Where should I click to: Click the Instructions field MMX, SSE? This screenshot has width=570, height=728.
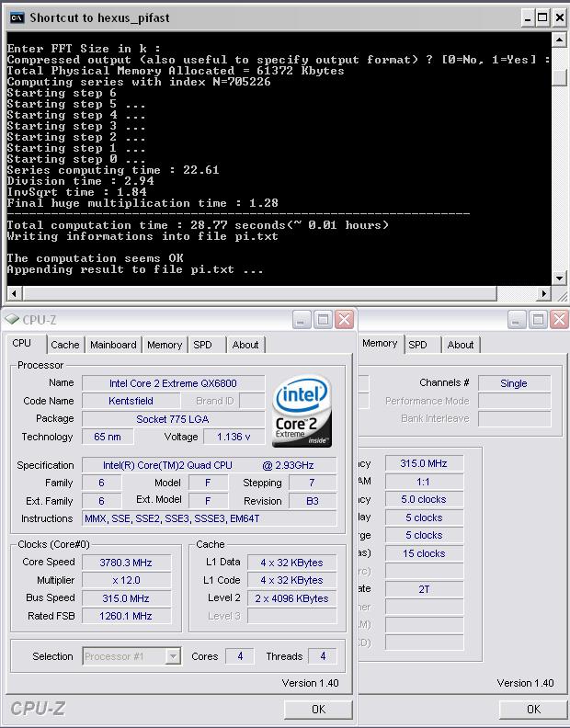[x=209, y=518]
